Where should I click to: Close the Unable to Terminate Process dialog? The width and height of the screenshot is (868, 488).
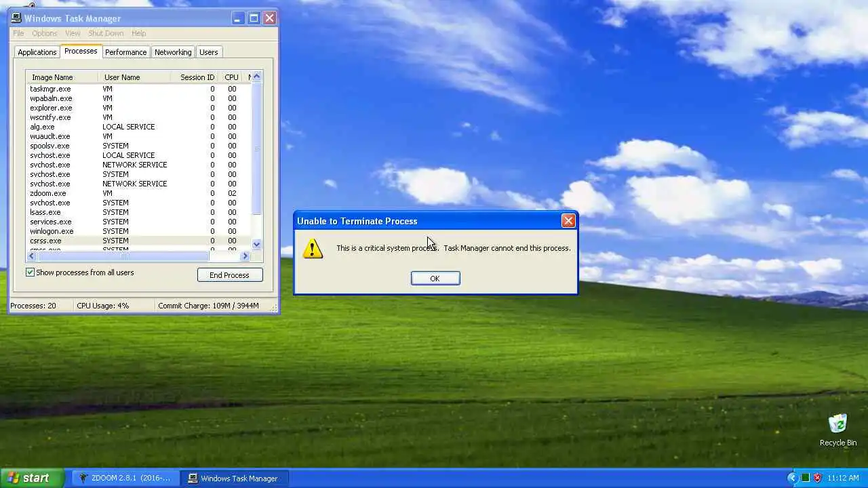[568, 221]
